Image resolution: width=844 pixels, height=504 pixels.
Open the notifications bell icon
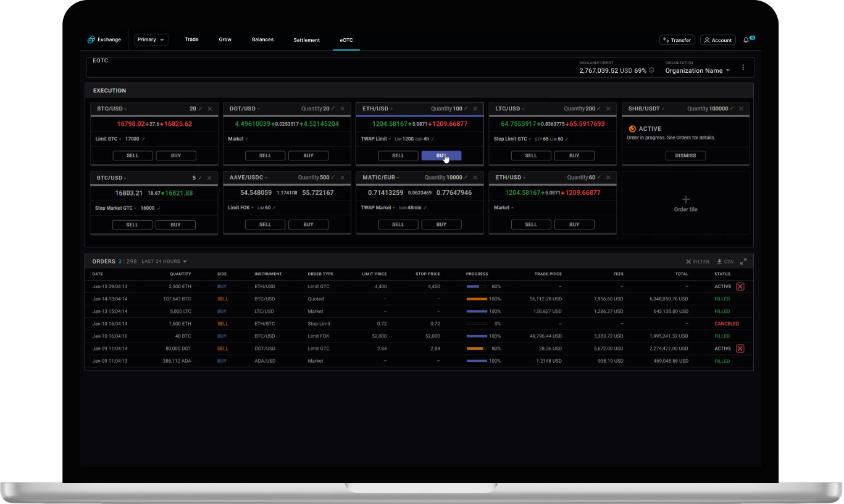[746, 40]
